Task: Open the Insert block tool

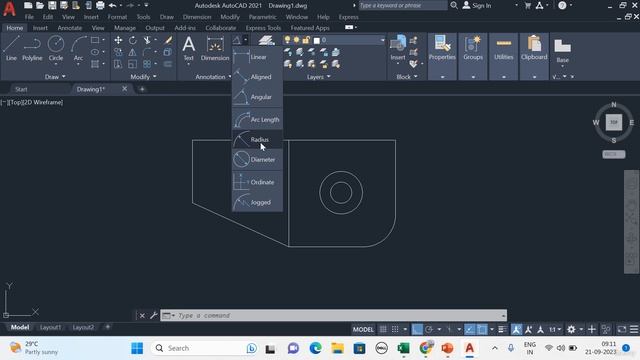Action: [x=398, y=47]
